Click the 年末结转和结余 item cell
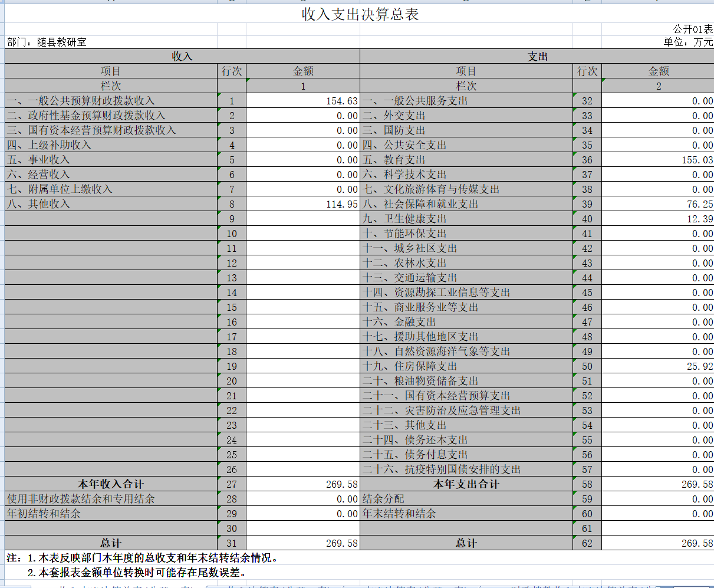Image resolution: width=714 pixels, height=588 pixels. tap(466, 514)
